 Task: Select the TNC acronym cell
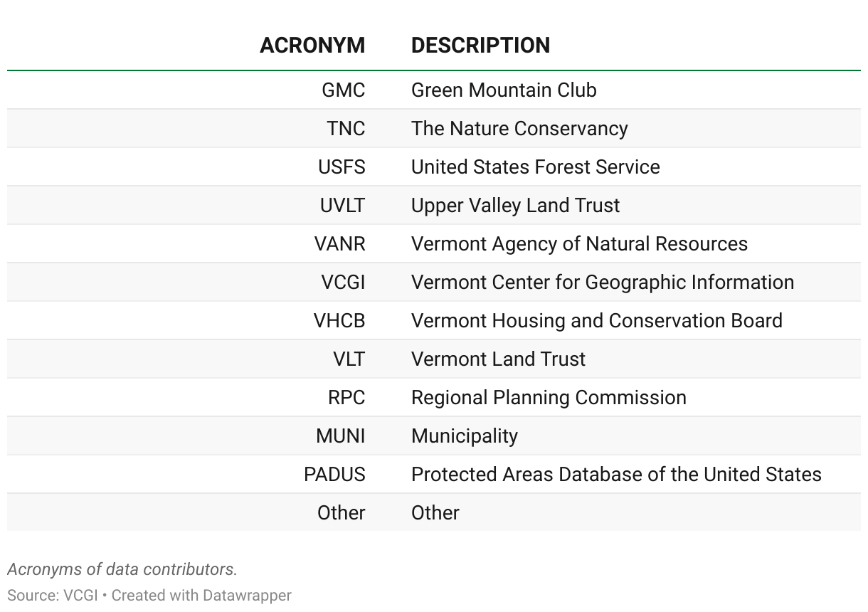click(346, 129)
